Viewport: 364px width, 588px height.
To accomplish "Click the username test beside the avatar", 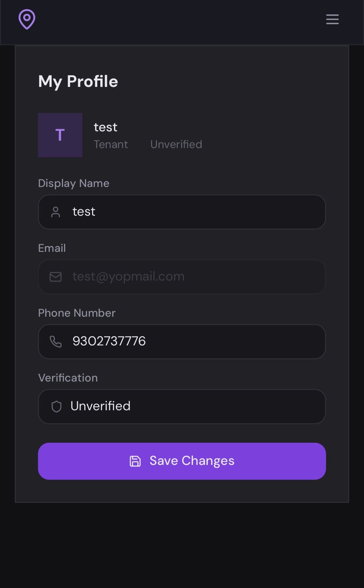I will point(105,127).
